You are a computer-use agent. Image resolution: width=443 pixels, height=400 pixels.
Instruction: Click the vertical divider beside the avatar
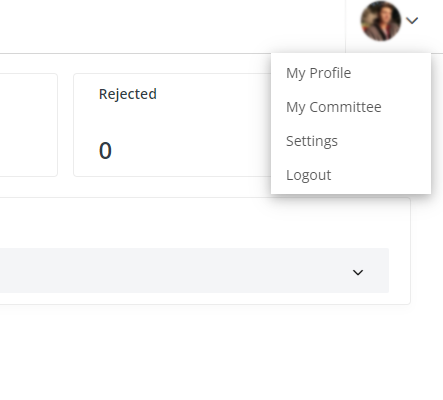point(346,26)
